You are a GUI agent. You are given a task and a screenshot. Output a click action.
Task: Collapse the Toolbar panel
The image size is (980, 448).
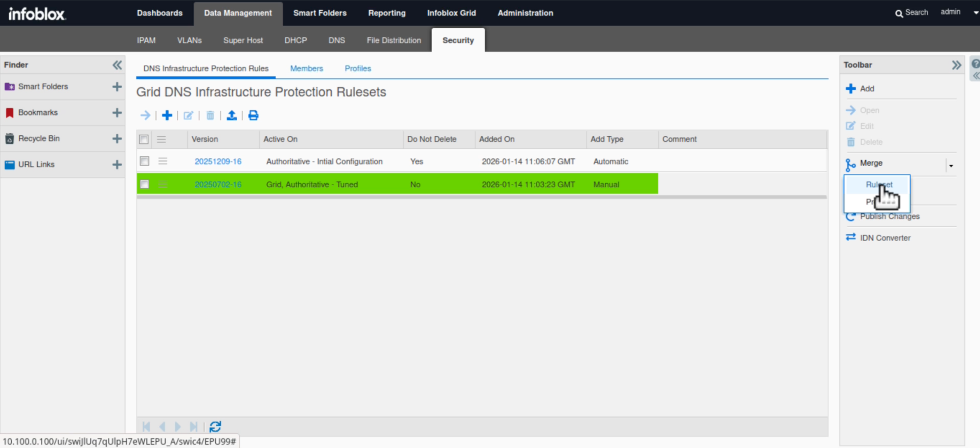pyautogui.click(x=956, y=65)
